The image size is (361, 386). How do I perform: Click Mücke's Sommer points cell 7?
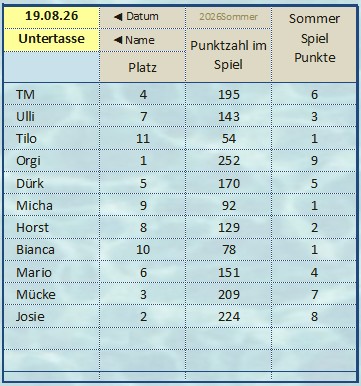[x=314, y=294]
